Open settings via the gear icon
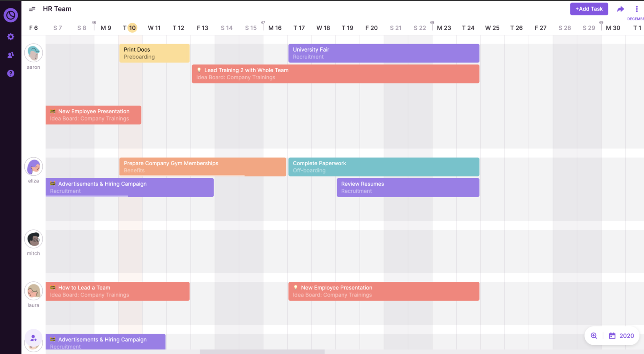 coord(10,36)
